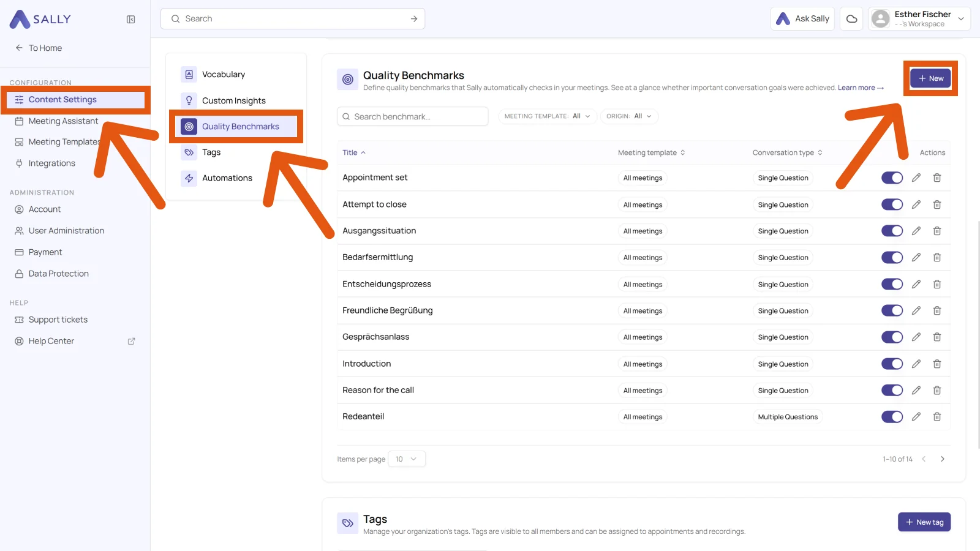
Task: Return To Home
Action: click(39, 48)
